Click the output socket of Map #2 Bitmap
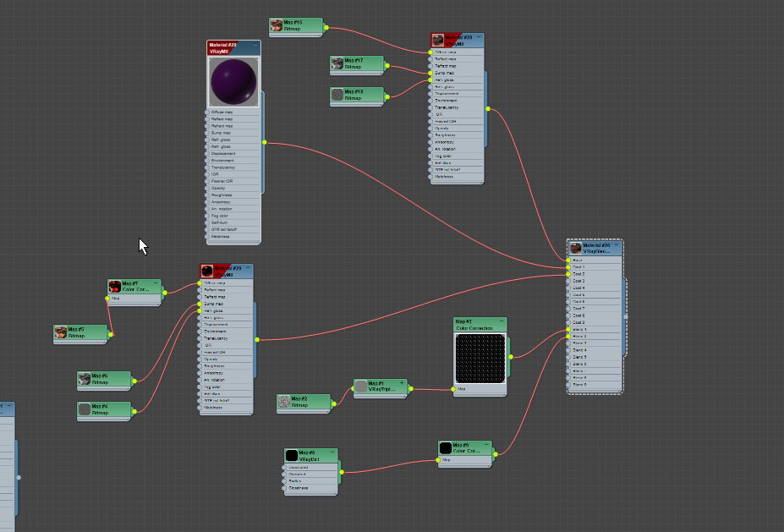Screen dimensions: 784x532 [334, 404]
